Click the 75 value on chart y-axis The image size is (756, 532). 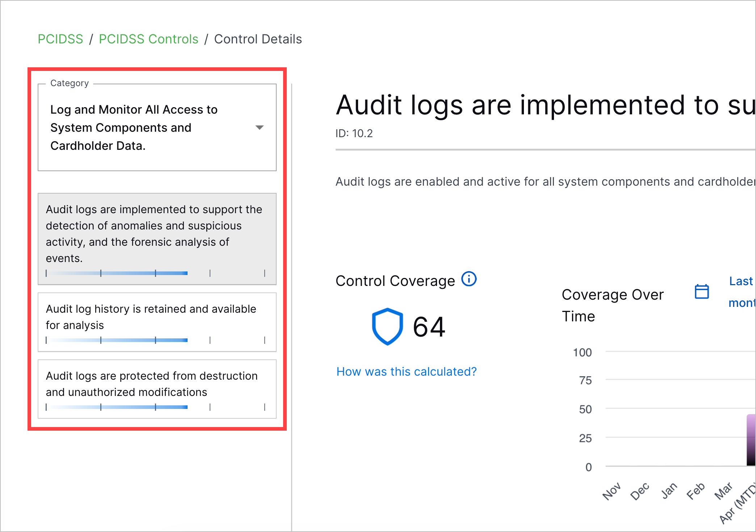click(585, 380)
